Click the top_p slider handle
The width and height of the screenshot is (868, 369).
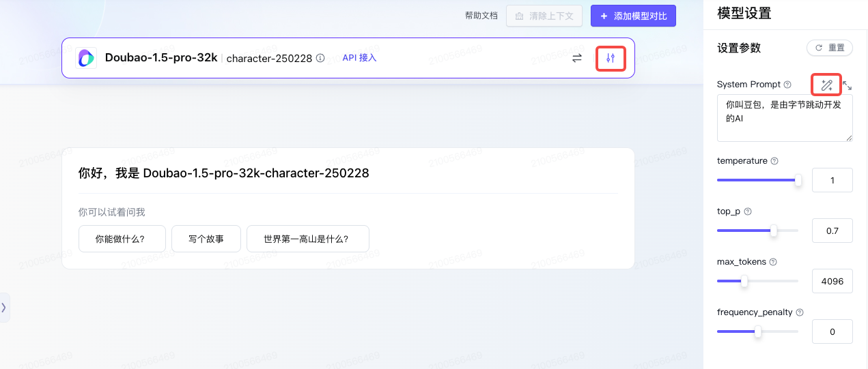774,231
